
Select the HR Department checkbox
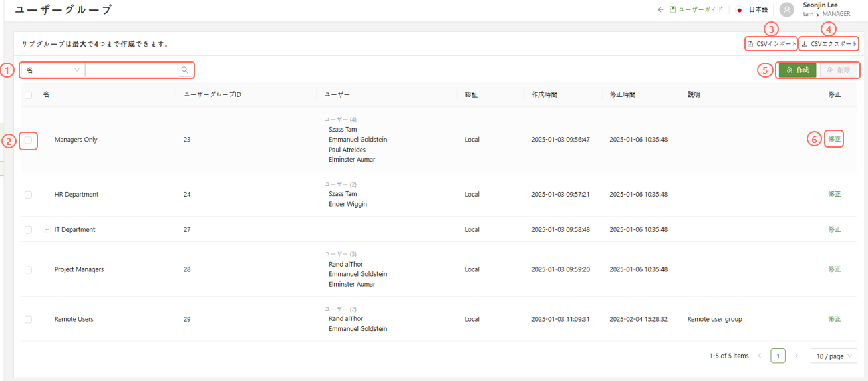pyautogui.click(x=28, y=195)
